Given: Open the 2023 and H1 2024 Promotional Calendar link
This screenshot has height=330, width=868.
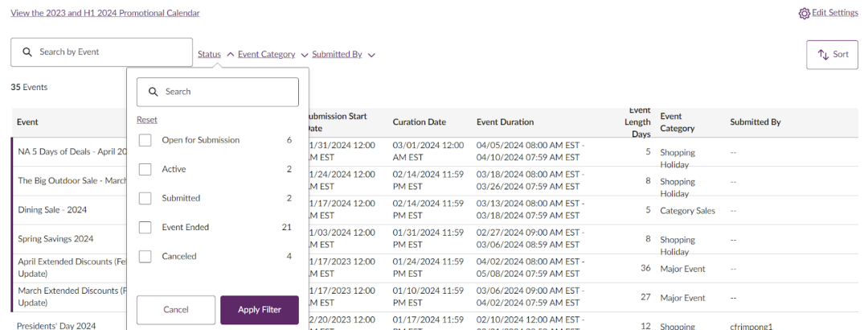Looking at the screenshot, I should [105, 13].
